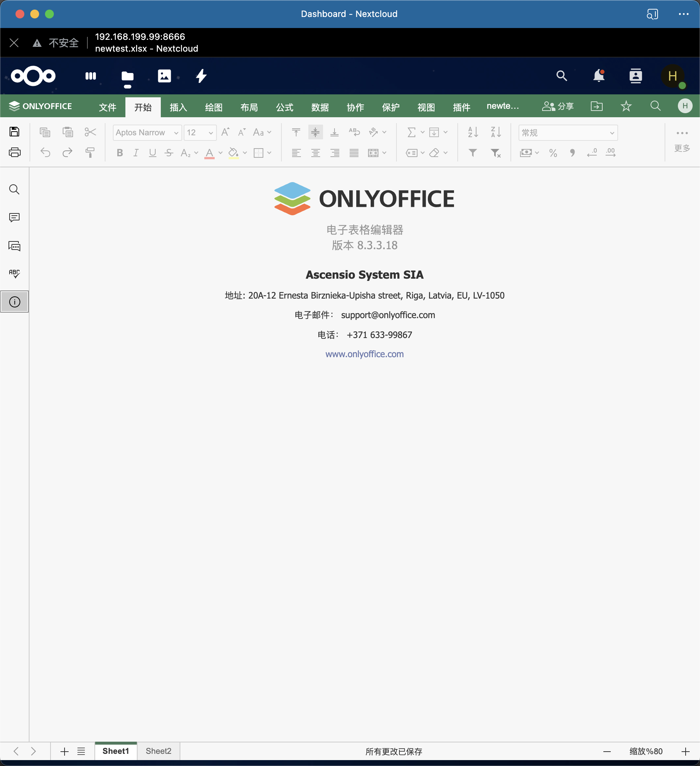Click the fill color bucket swatch
This screenshot has width=700, height=766.
point(233,153)
